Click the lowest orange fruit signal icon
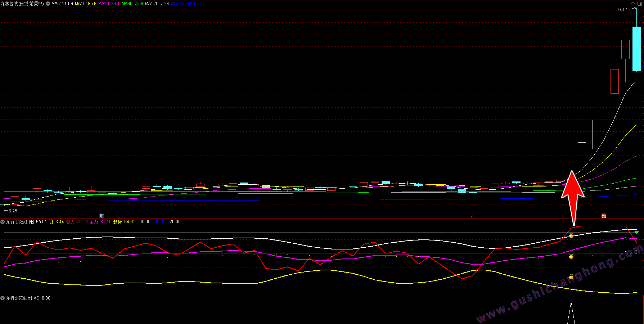This screenshot has width=644, height=324. click(x=571, y=277)
